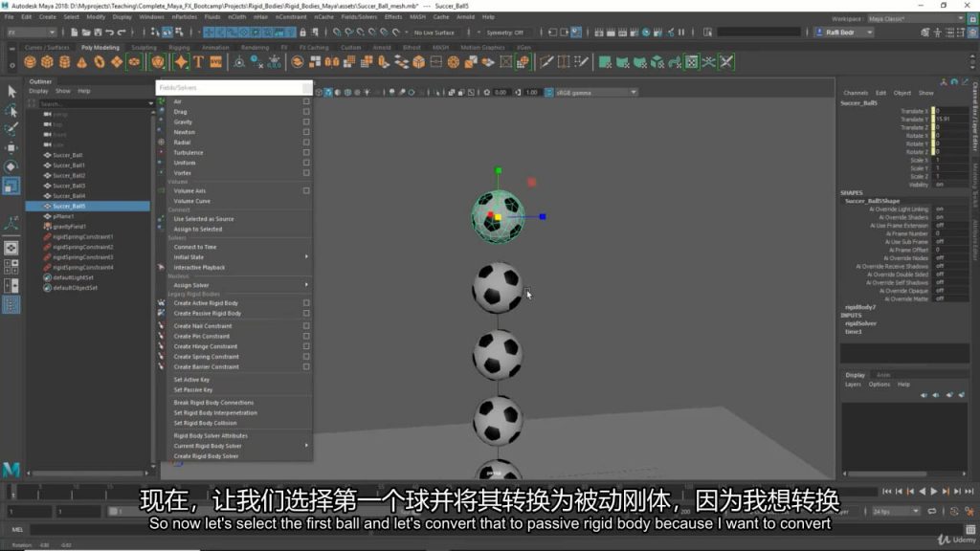980x551 pixels.
Task: Click the single-pane layout icon
Action: 11,248
